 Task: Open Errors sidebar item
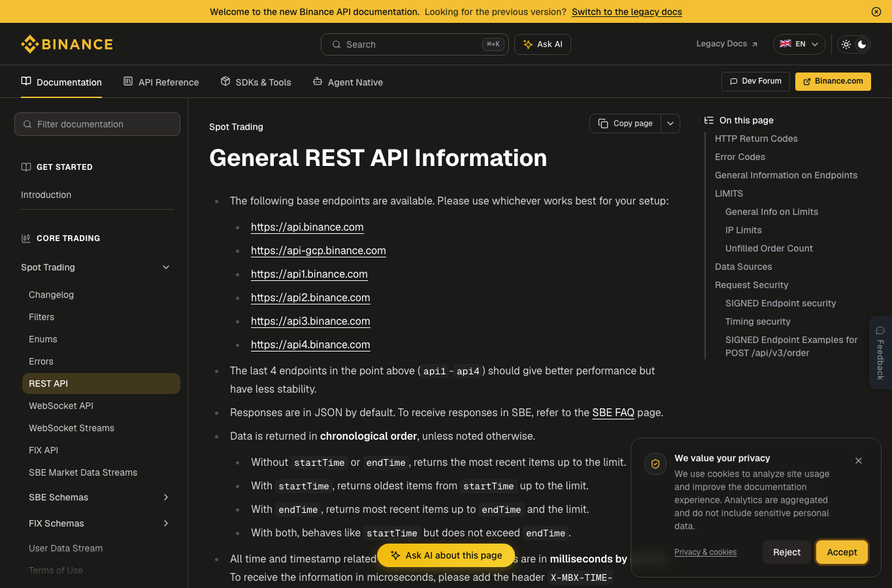41,361
